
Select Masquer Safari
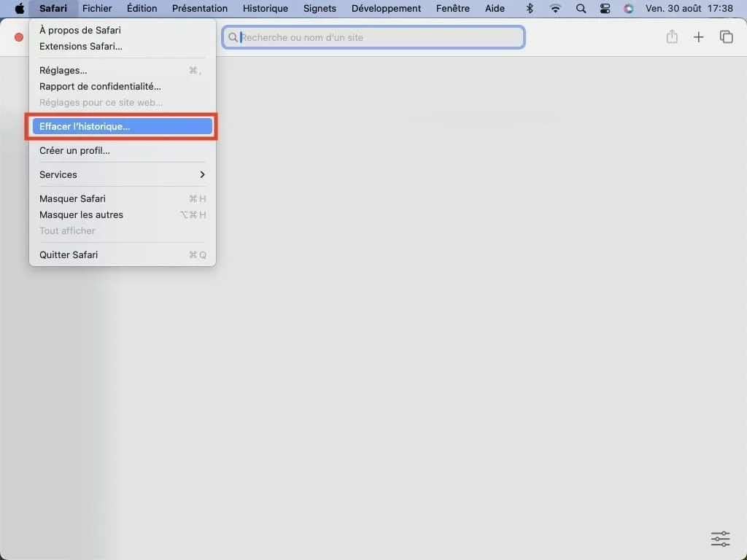[72, 199]
